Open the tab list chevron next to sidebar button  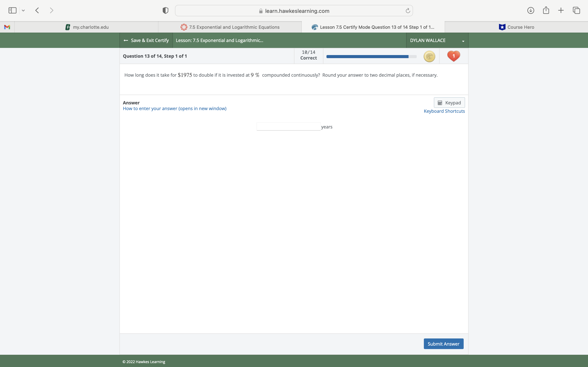[x=23, y=10]
